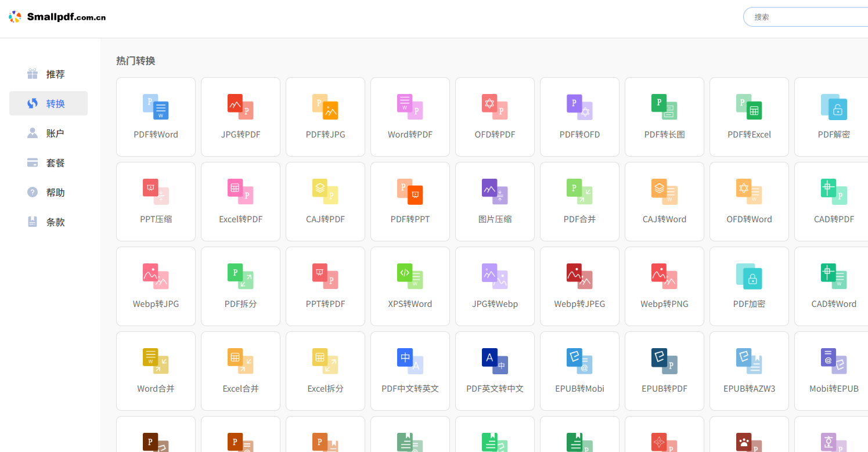Open the 图片压缩 image compress tool
The image size is (868, 452).
pos(495,201)
